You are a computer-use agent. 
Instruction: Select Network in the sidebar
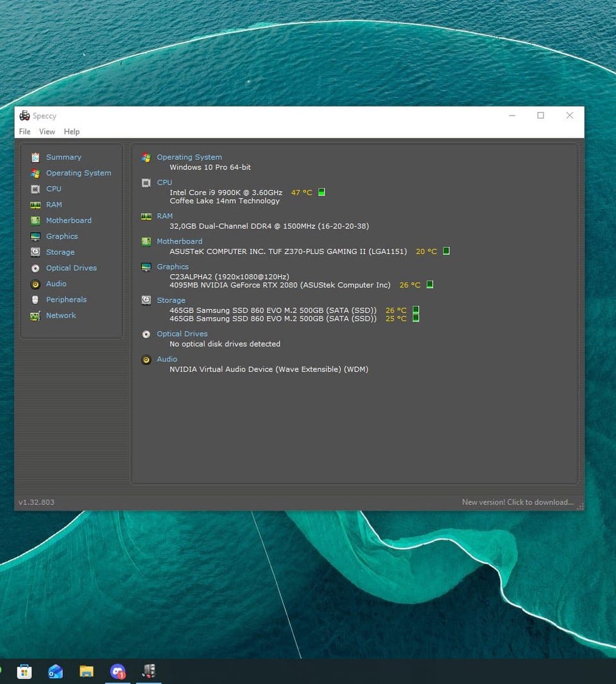[60, 316]
